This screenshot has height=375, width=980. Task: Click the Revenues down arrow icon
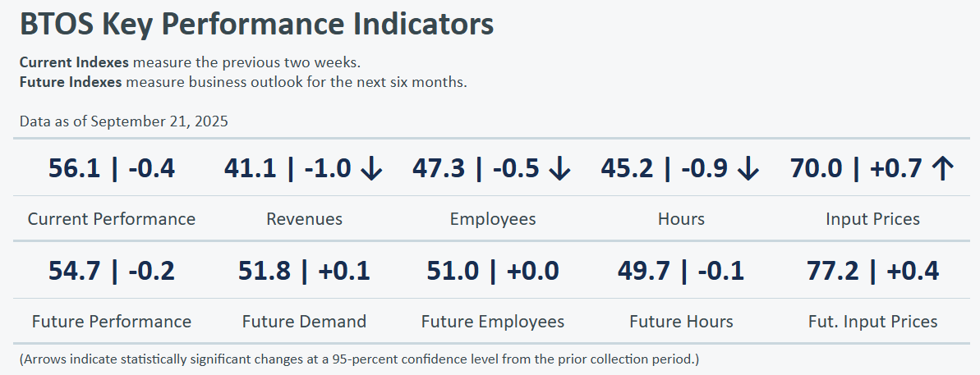click(371, 169)
